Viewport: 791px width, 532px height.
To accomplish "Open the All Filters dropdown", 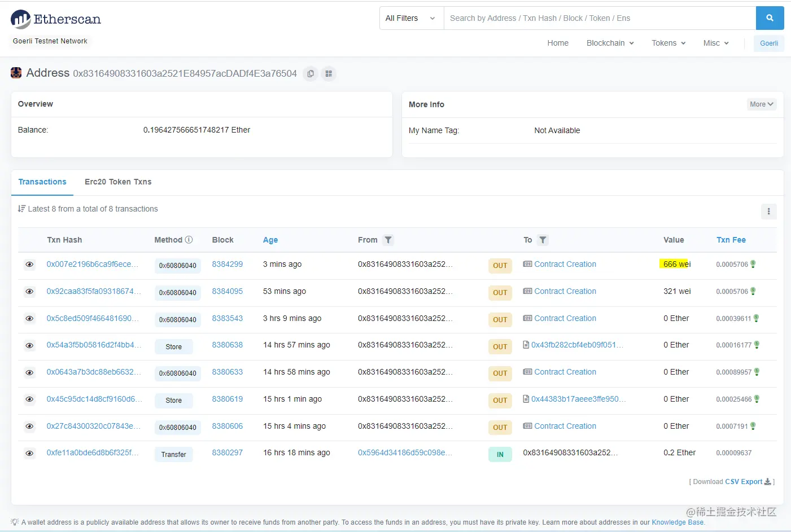I will 412,18.
